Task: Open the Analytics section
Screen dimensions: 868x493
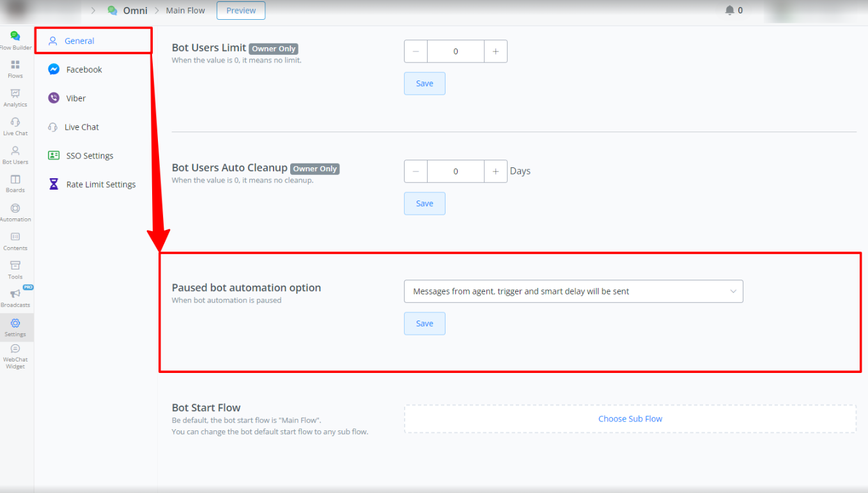Action: tap(15, 97)
